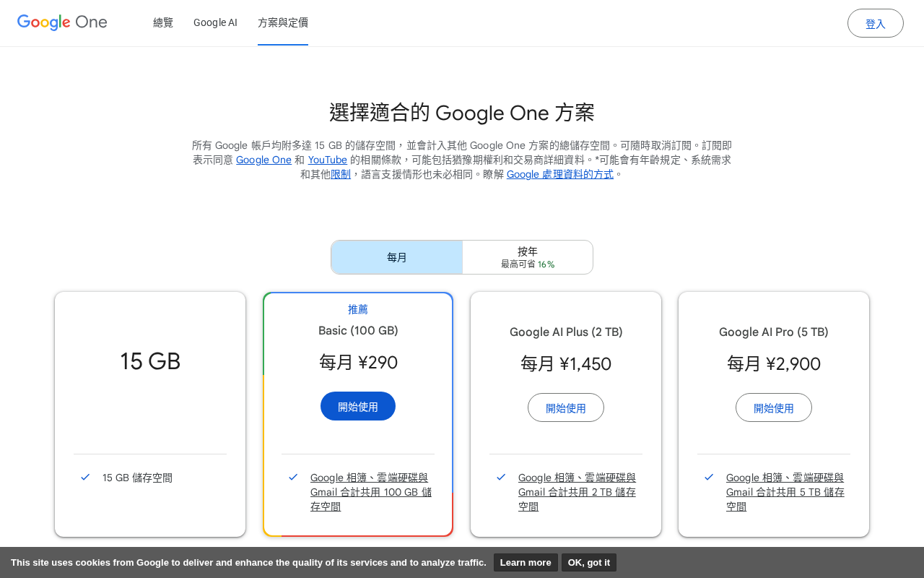Switch billing to 每月 monthly
This screenshot has height=578, width=924.
point(397,257)
